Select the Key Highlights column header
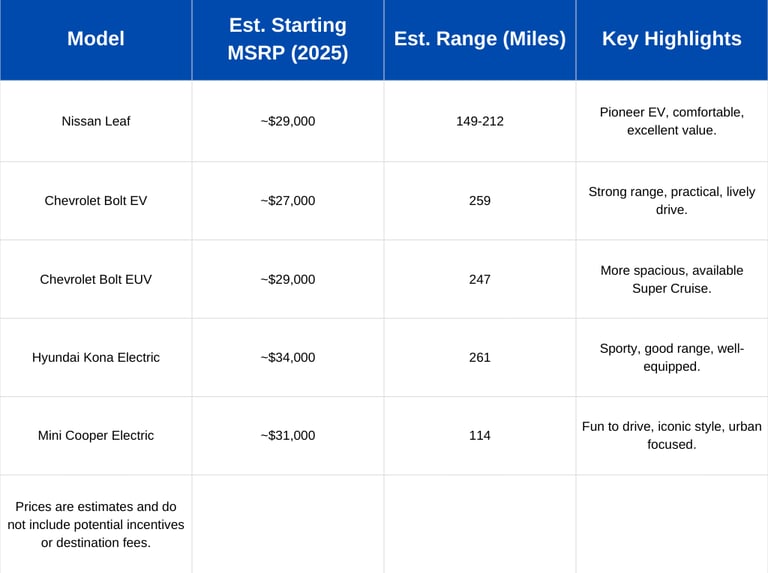The width and height of the screenshot is (768, 573). (672, 39)
